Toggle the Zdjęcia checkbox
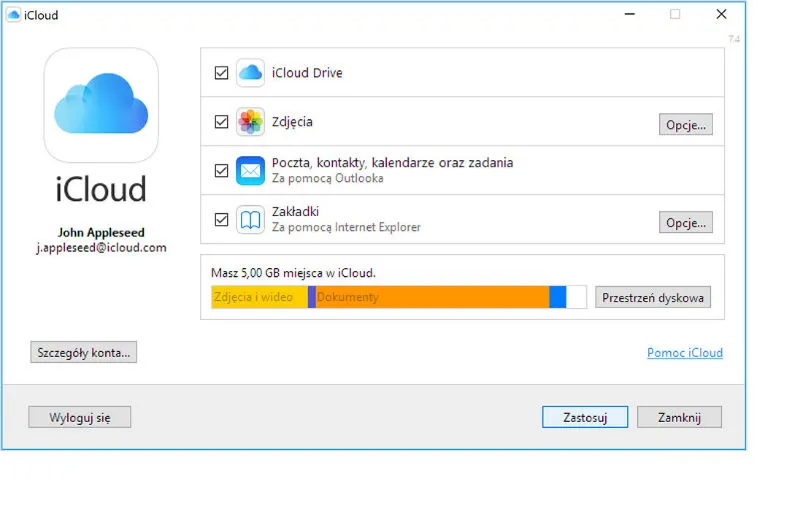This screenshot has width=800, height=517. pos(221,121)
